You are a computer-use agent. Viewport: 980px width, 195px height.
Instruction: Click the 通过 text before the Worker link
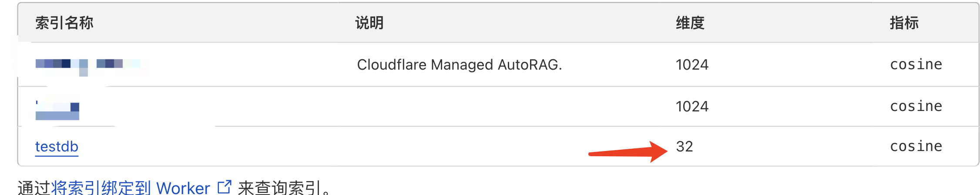(x=34, y=188)
